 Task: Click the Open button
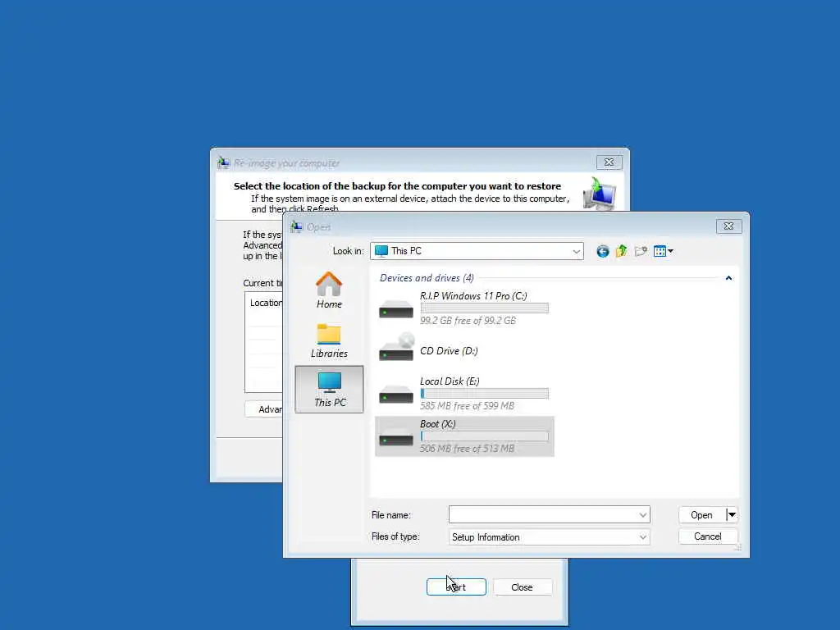(x=702, y=515)
